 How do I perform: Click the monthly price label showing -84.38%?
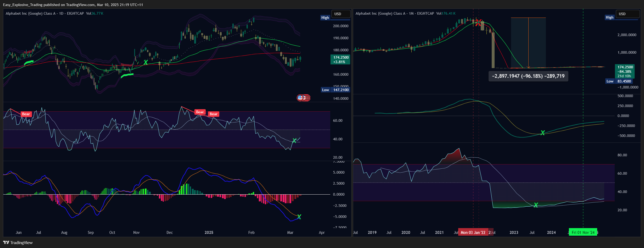625,71
